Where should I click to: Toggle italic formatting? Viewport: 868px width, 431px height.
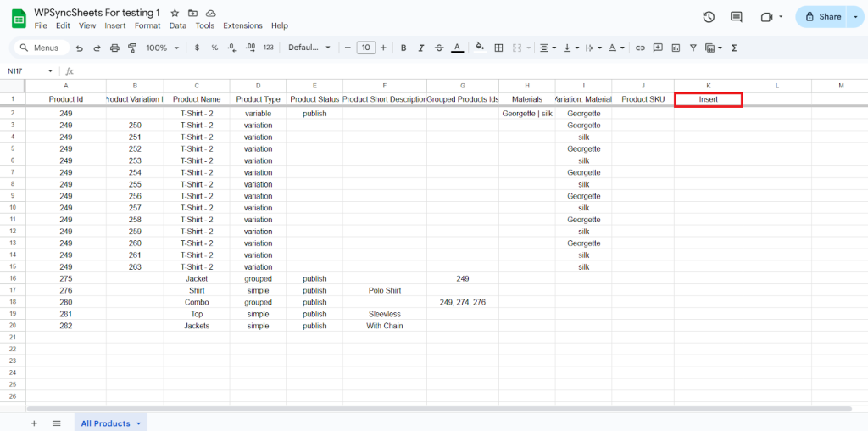(421, 48)
